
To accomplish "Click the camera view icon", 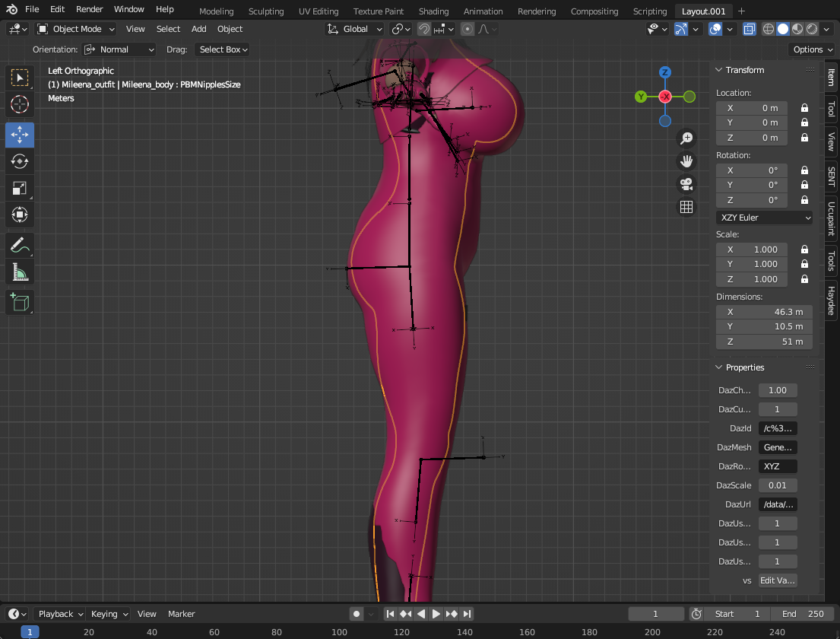I will (x=686, y=184).
